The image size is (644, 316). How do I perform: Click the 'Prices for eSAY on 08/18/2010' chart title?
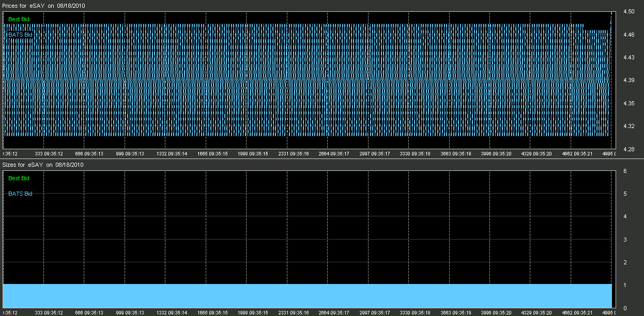click(x=44, y=5)
